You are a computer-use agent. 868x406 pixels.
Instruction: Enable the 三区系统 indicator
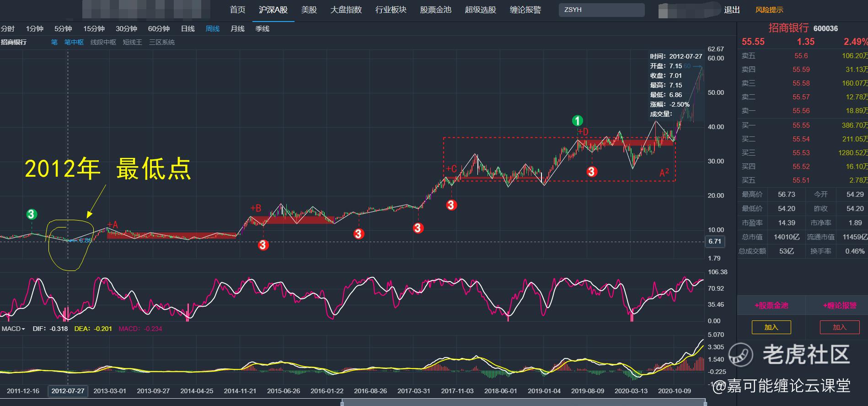point(162,42)
